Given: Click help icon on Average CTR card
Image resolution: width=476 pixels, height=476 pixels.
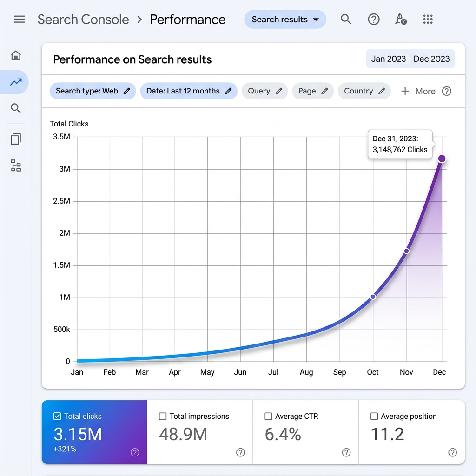Looking at the screenshot, I should click(x=346, y=452).
